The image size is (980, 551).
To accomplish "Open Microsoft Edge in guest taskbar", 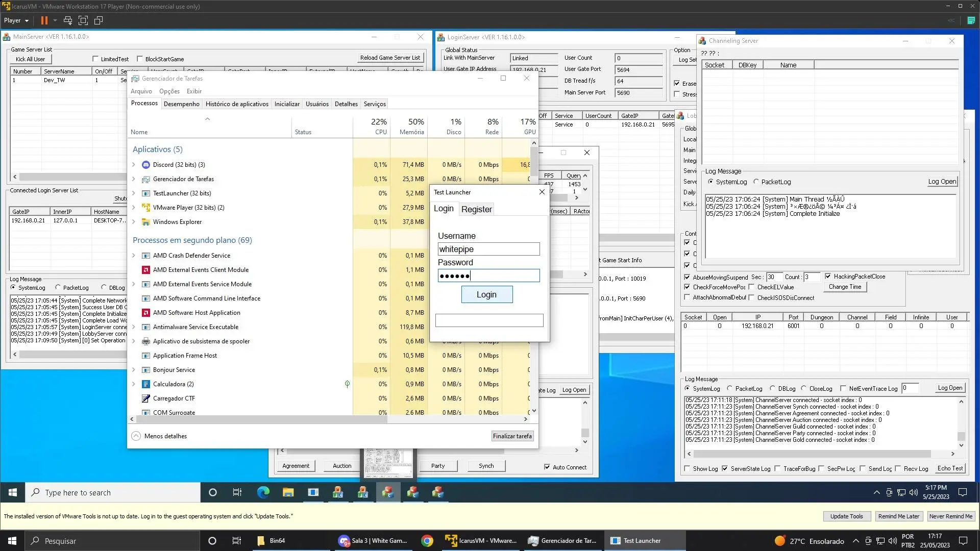I will (263, 492).
